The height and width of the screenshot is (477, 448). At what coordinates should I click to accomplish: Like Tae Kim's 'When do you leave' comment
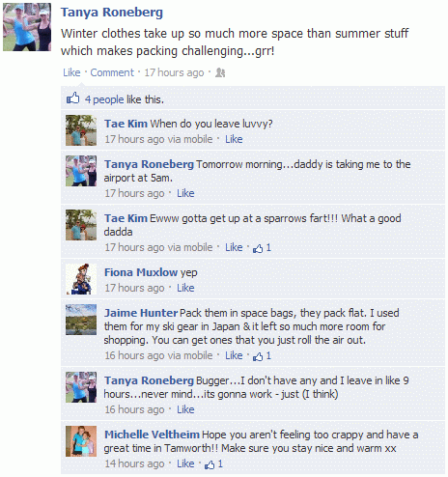[x=234, y=139]
